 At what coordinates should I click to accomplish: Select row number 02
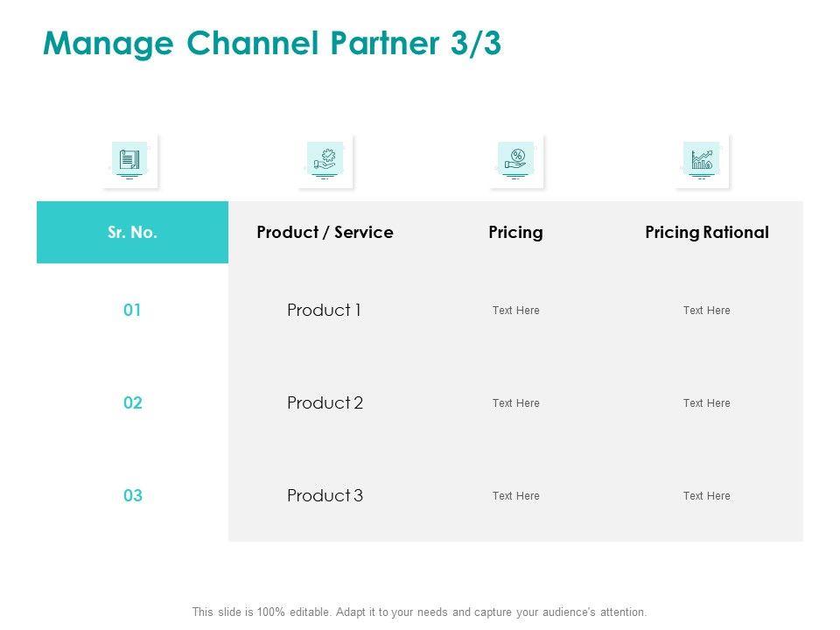132,403
